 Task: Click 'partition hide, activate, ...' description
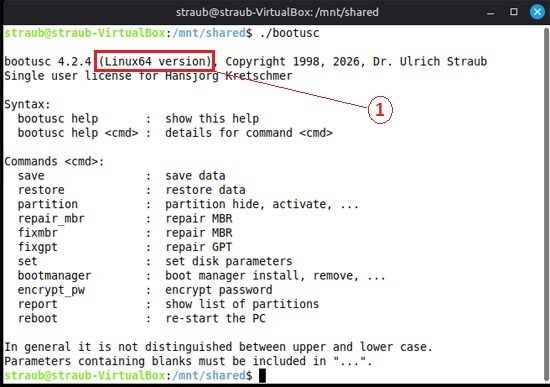[x=262, y=204]
